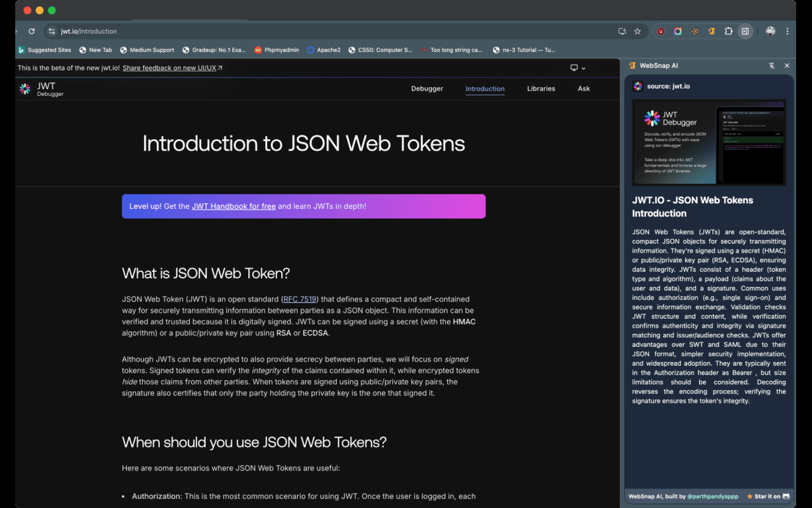This screenshot has width=812, height=508.
Task: Open the ns-3 Tutorial bookmark
Action: (x=523, y=50)
